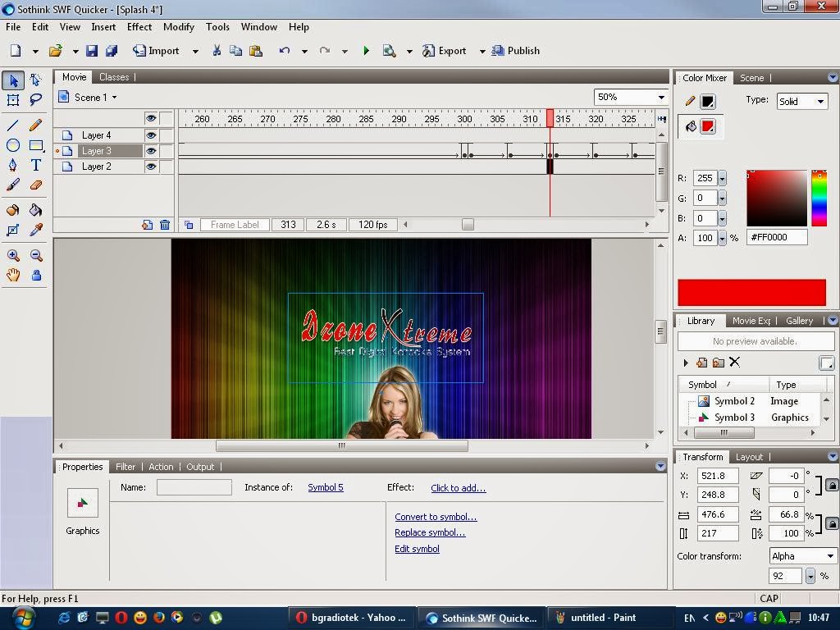Select the Eraser tool
Viewport: 840px width, 630px height.
click(36, 185)
